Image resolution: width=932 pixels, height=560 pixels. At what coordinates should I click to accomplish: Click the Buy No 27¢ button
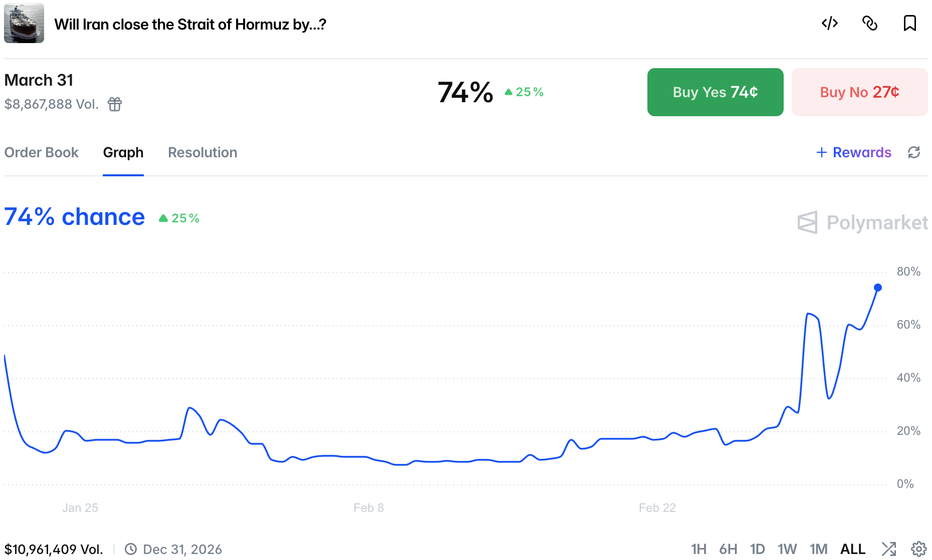tap(859, 92)
